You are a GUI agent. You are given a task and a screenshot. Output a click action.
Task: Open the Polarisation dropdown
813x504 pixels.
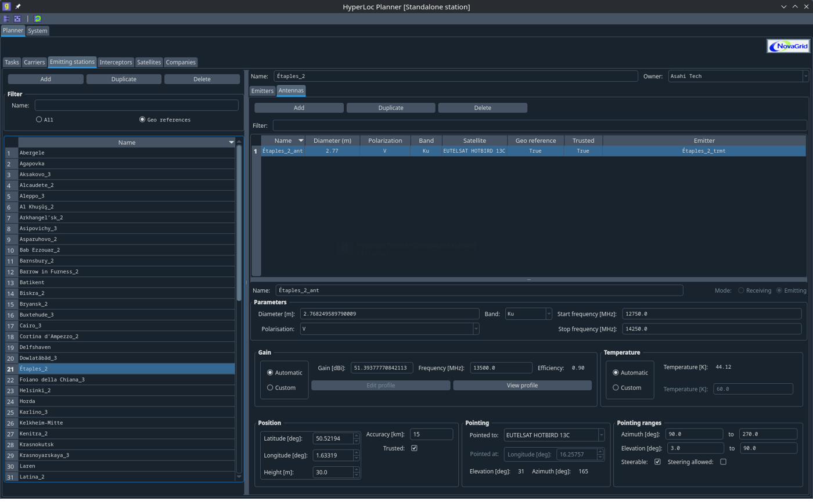click(476, 329)
